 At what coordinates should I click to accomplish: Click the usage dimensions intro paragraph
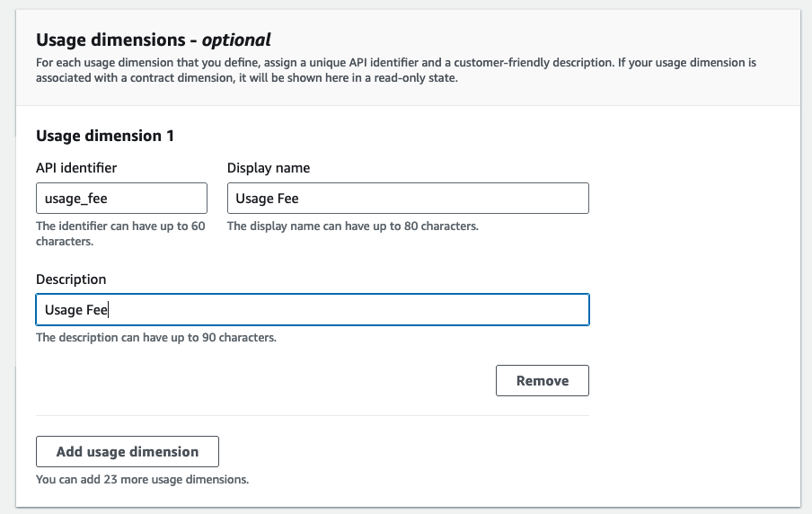coord(395,70)
